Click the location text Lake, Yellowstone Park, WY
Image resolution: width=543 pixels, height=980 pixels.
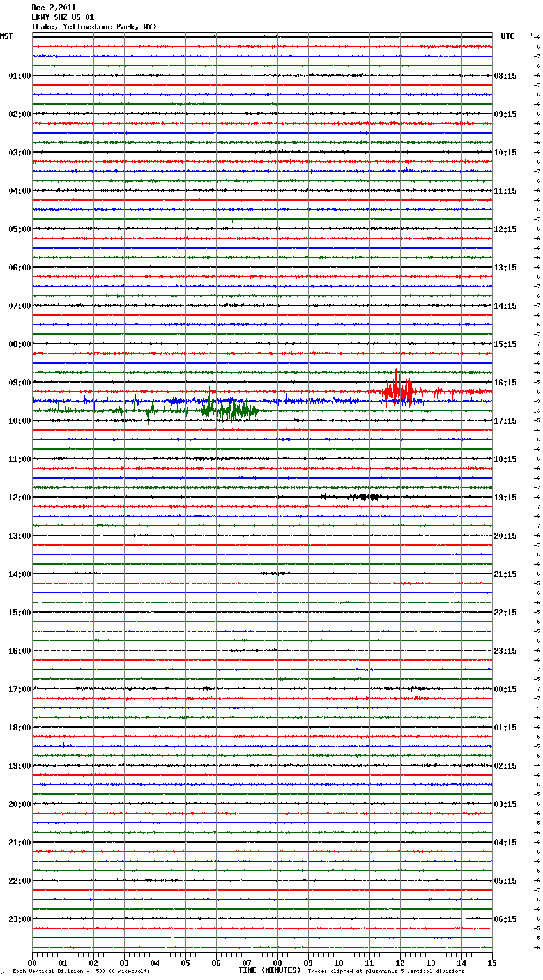coord(94,27)
